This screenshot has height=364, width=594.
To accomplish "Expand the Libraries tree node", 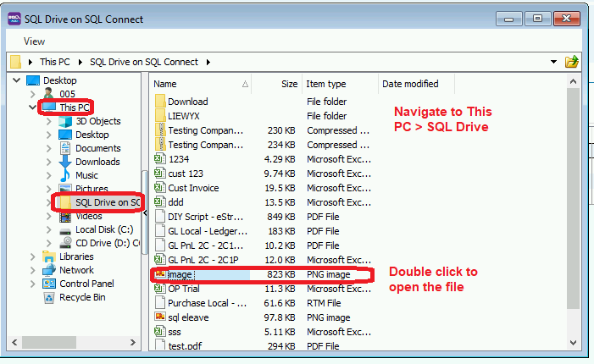I will click(33, 256).
